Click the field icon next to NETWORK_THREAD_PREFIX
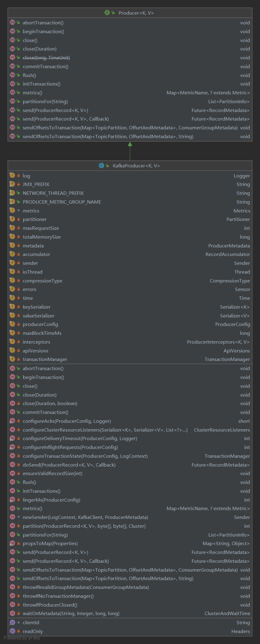 point(12,193)
